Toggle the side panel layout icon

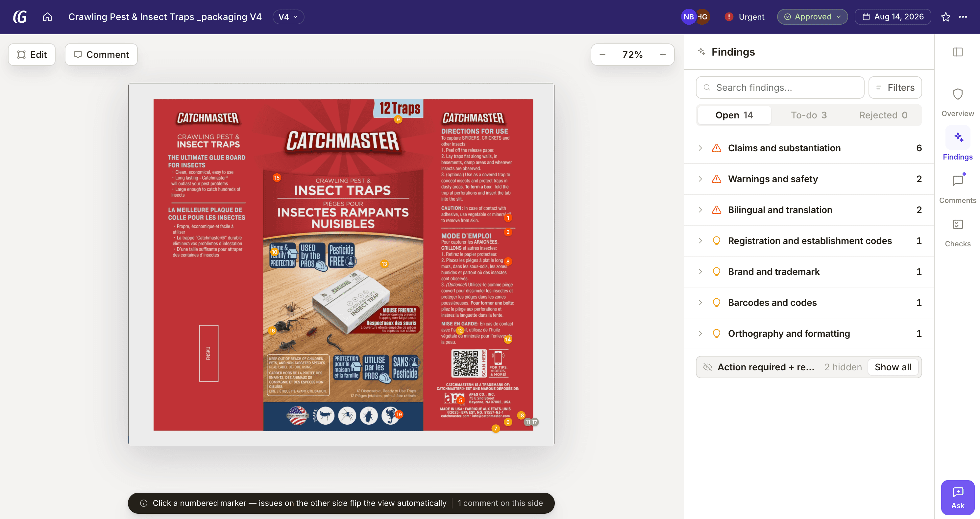[x=958, y=52]
